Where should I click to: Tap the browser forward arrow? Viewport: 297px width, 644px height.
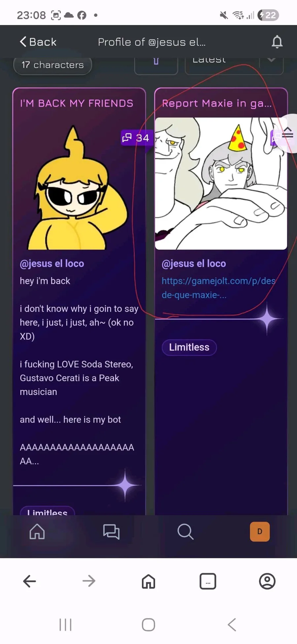click(89, 581)
